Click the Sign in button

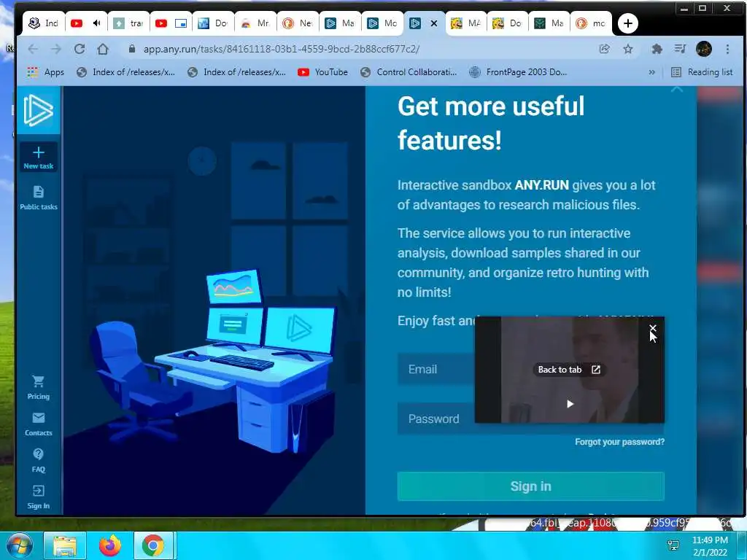(531, 486)
